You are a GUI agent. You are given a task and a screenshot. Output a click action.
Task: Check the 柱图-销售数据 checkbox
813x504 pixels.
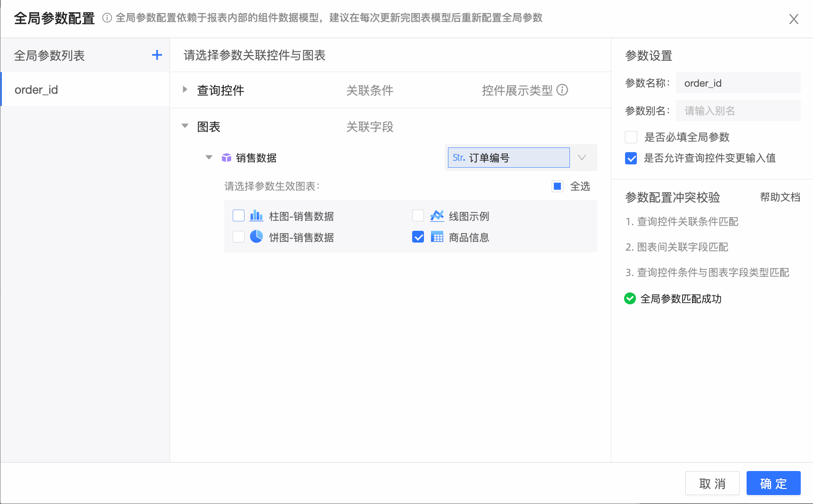tap(239, 216)
